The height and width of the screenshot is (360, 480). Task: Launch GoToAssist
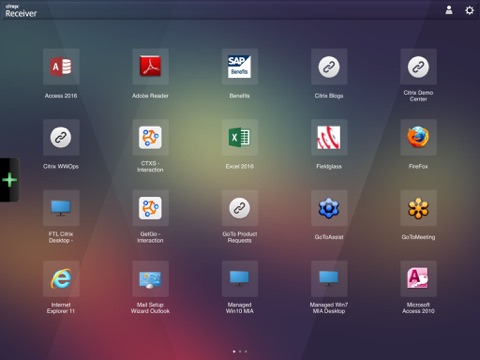pos(329,208)
